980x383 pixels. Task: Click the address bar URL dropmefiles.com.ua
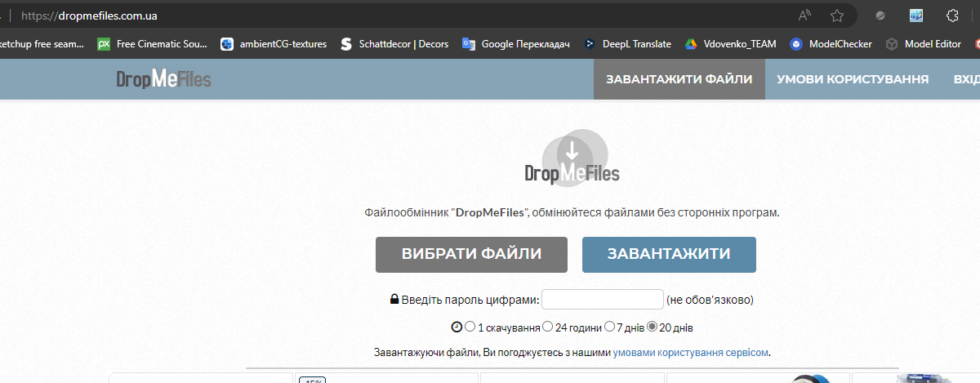click(88, 16)
